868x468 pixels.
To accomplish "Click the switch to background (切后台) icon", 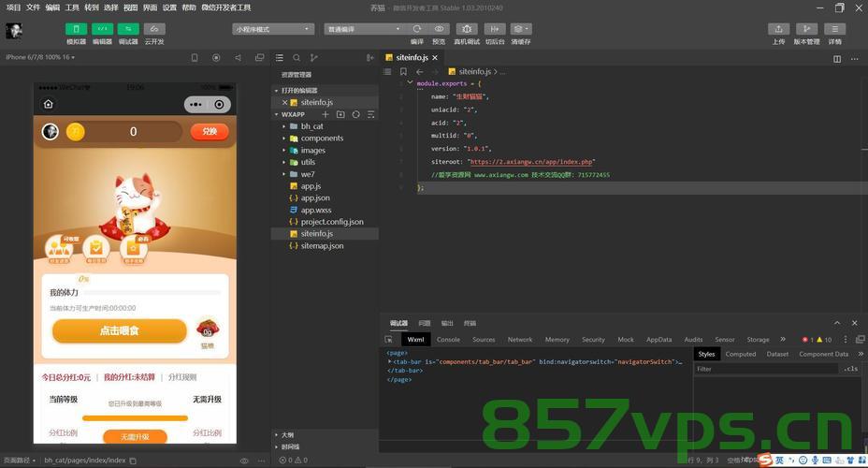I will pos(495,29).
